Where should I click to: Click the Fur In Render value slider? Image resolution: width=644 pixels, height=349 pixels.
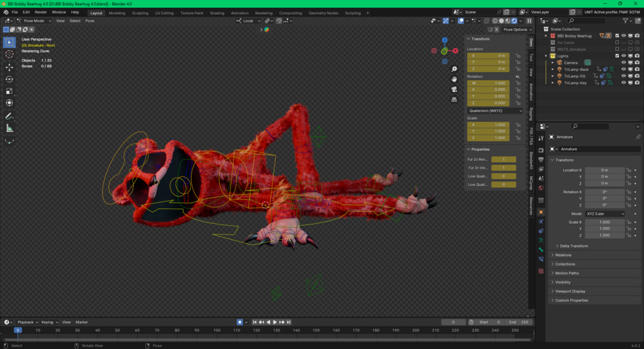point(504,160)
